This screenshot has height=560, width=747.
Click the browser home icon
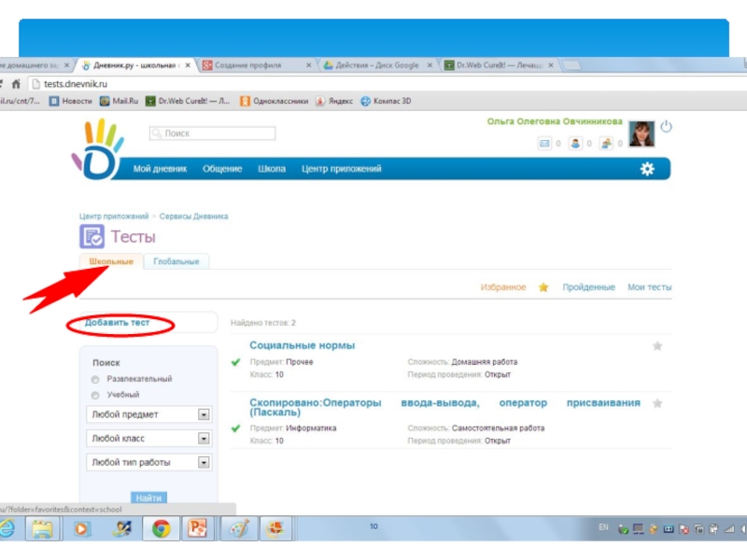coord(16,84)
